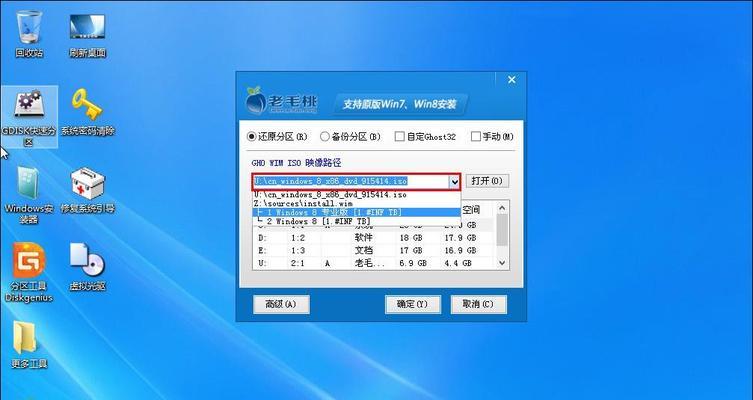Screen dimensions: 753x400
Task: Click the 支持原版Win7、Win8安装 banner tab
Action: tap(400, 104)
